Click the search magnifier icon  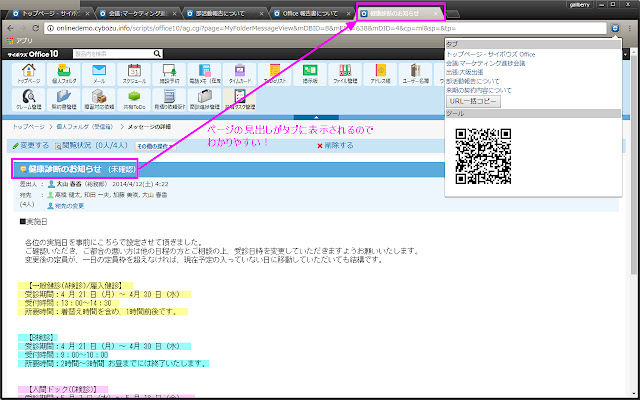[157, 54]
